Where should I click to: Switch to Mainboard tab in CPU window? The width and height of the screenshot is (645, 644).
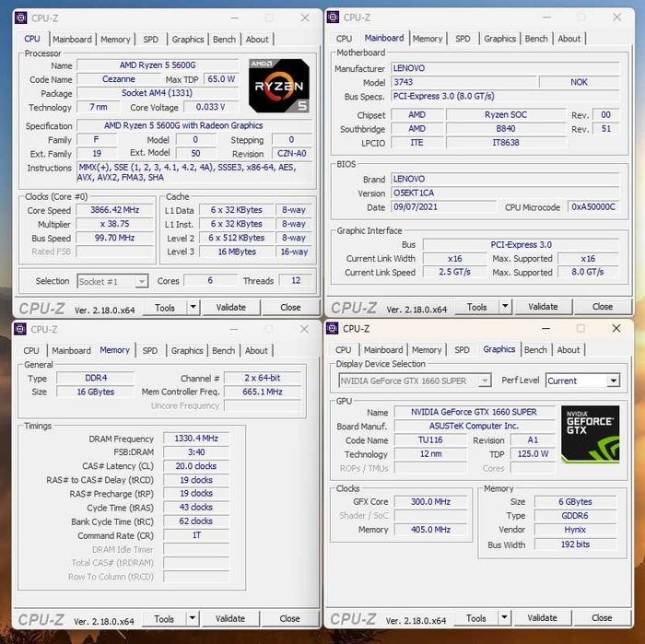pyautogui.click(x=73, y=40)
